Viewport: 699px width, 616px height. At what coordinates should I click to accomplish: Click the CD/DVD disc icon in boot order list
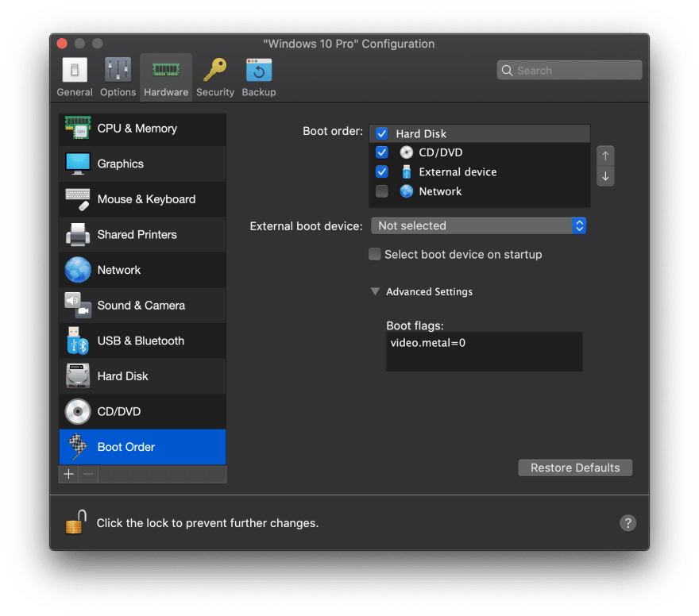click(x=406, y=152)
